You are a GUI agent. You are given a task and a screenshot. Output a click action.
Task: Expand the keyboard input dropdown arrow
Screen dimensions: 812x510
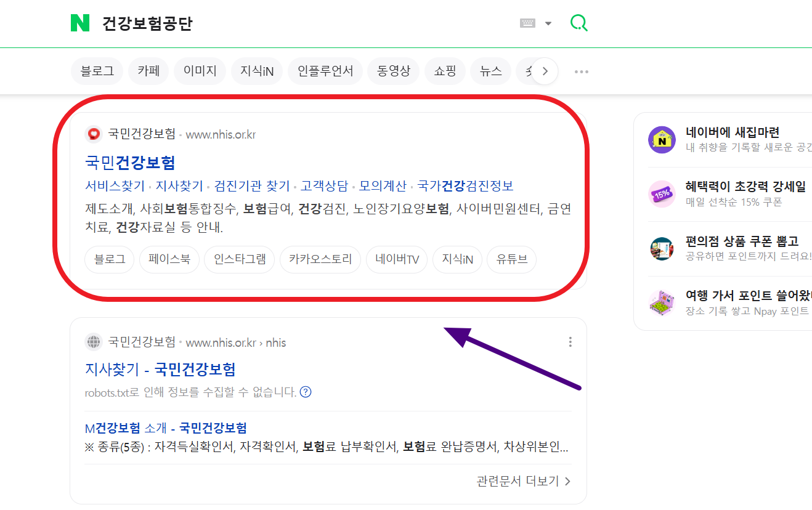tap(548, 23)
